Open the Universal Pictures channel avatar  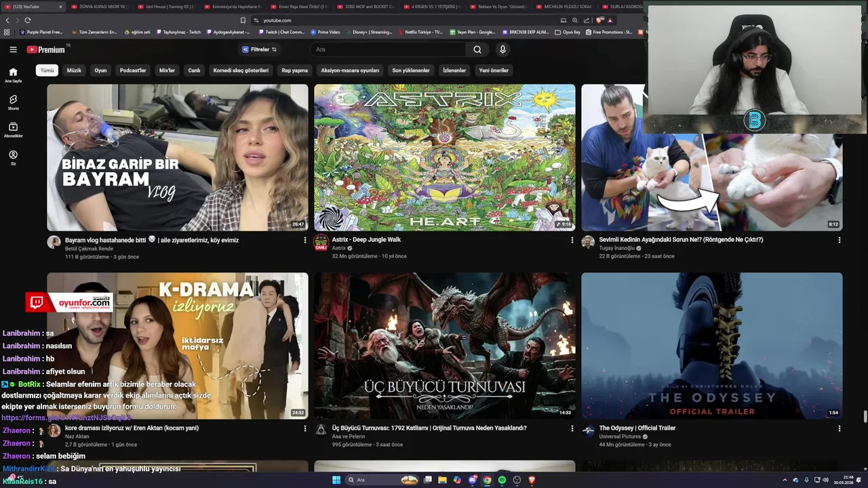pos(588,431)
